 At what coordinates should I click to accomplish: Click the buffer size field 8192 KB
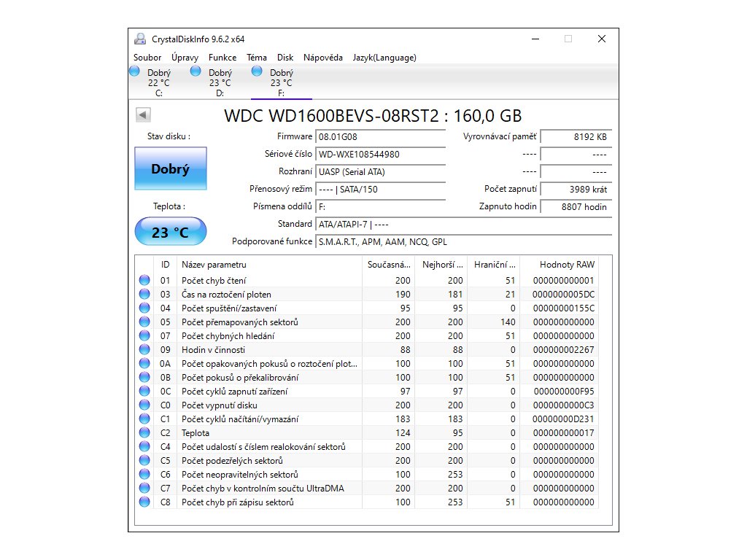(576, 136)
